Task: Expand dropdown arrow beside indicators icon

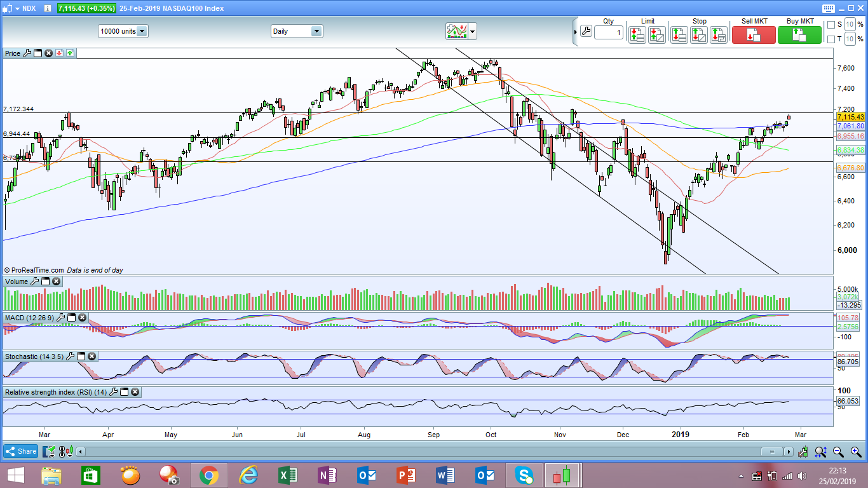Action: click(472, 31)
